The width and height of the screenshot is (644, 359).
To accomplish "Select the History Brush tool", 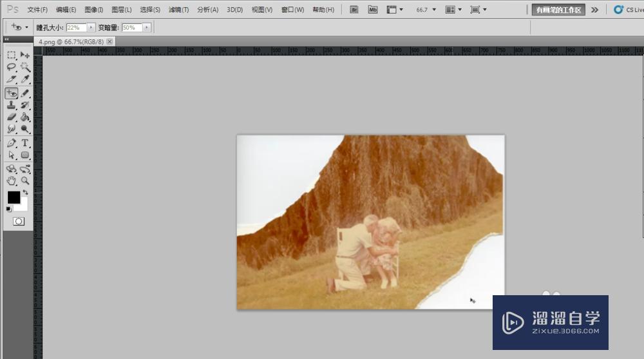I will pos(25,105).
